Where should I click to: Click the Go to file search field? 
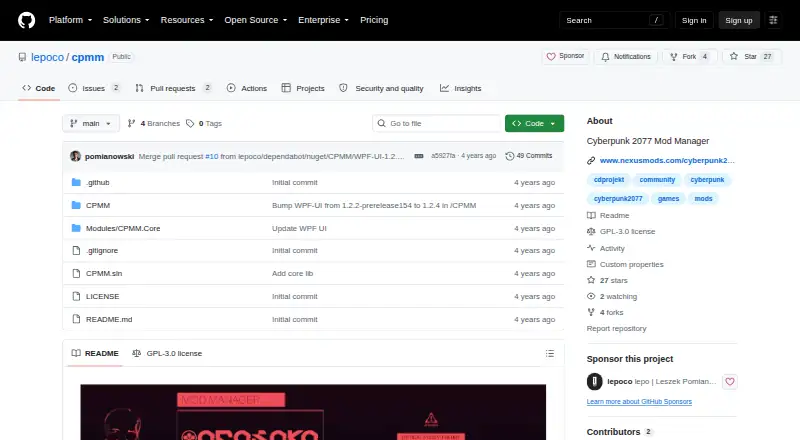437,124
